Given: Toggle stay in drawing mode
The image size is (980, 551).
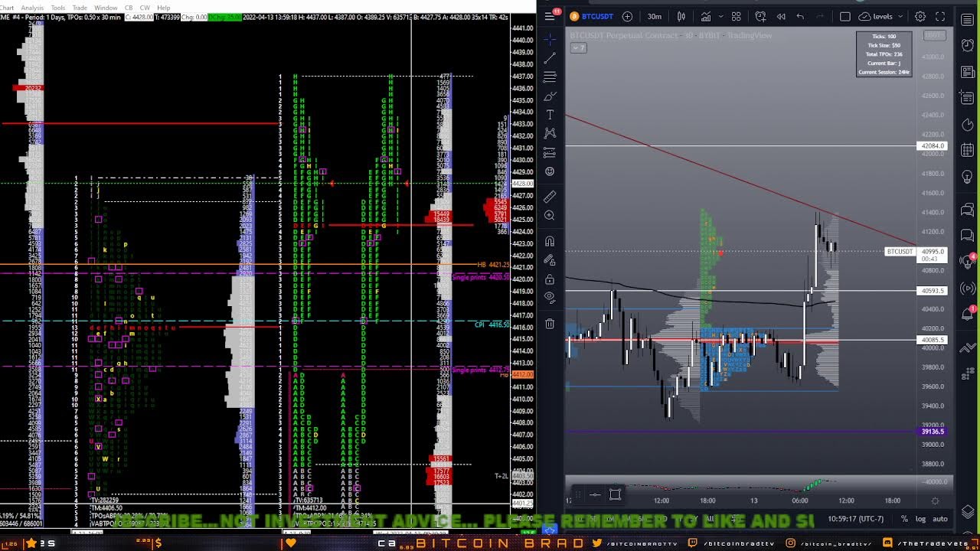Looking at the screenshot, I should (x=550, y=260).
